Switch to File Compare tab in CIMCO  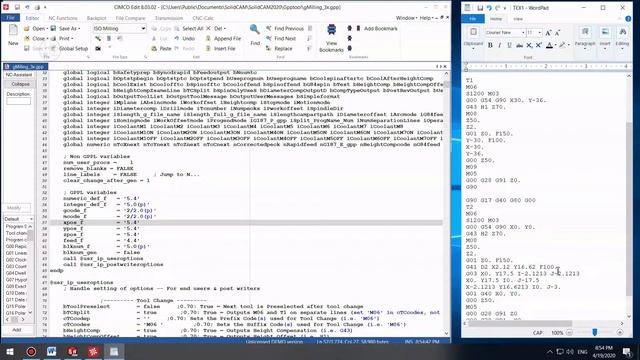coord(130,18)
